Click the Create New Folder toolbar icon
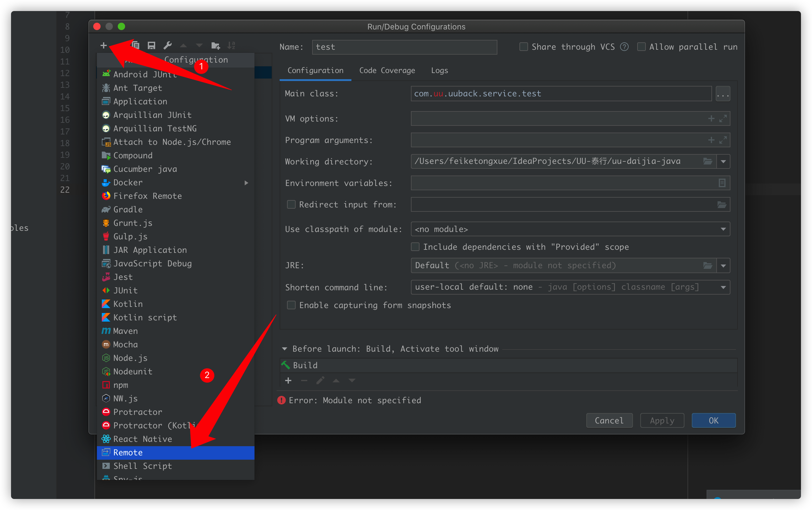 215,45
